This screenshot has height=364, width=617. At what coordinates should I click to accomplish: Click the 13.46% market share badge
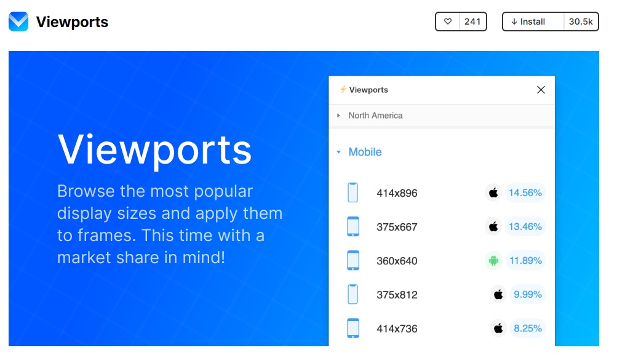tap(525, 226)
